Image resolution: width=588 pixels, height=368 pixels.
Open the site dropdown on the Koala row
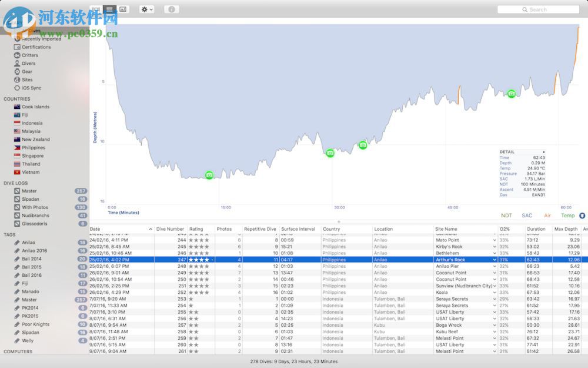(496, 293)
